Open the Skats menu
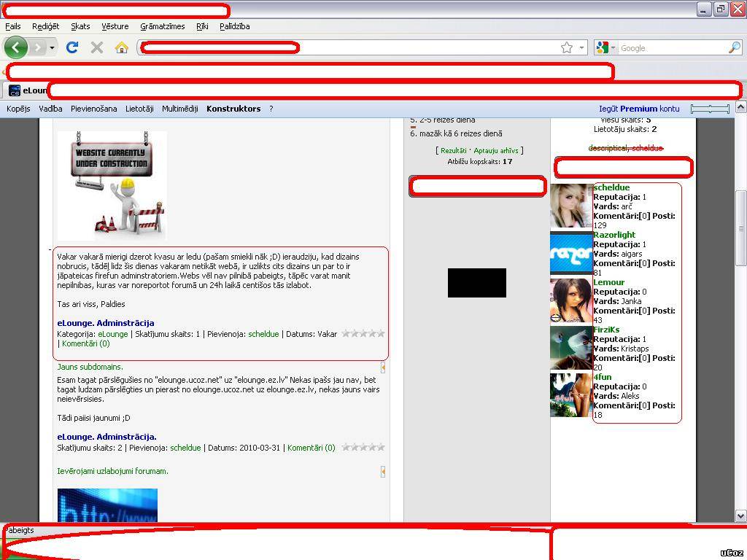Image resolution: width=747 pixels, height=560 pixels. pyautogui.click(x=80, y=26)
